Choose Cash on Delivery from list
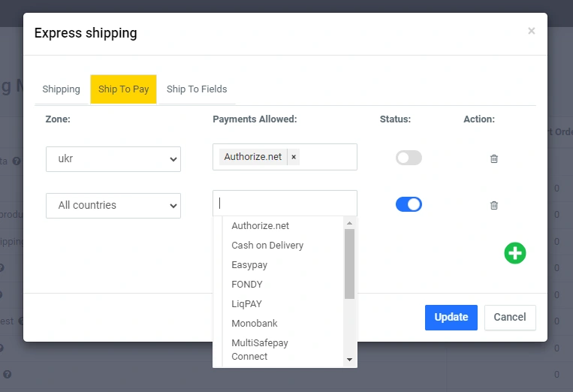This screenshot has width=573, height=392. (267, 246)
